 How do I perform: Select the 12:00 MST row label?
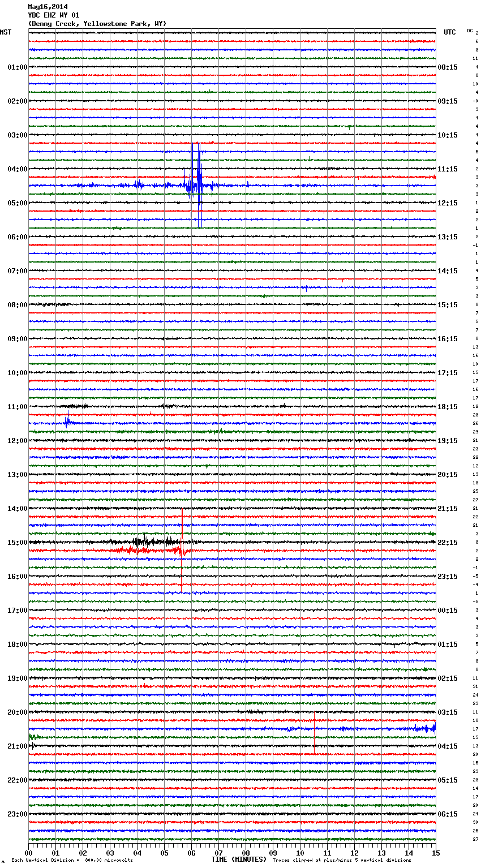click(x=18, y=440)
